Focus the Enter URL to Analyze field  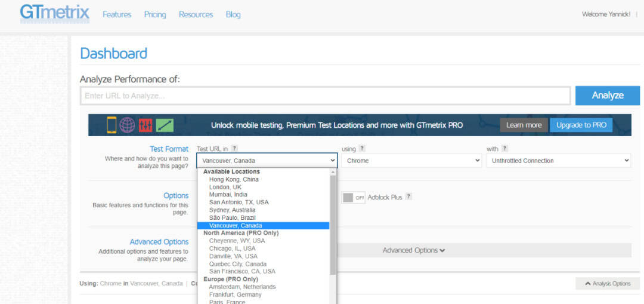pos(326,96)
